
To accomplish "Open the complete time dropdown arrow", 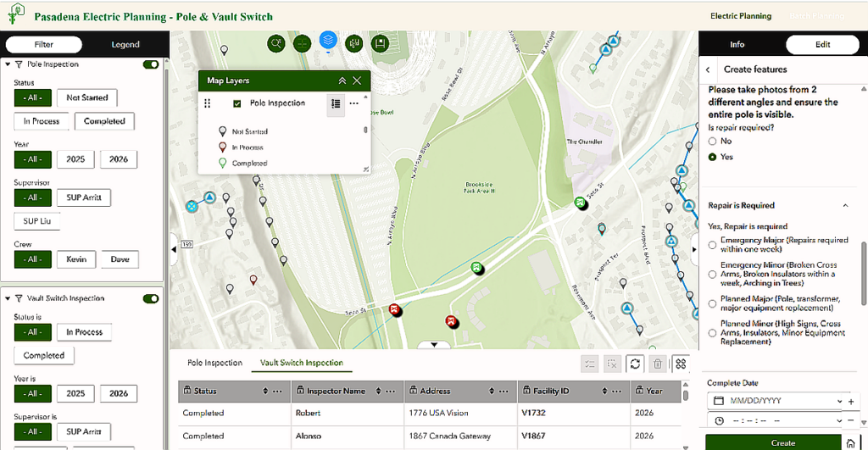I will pos(839,420).
